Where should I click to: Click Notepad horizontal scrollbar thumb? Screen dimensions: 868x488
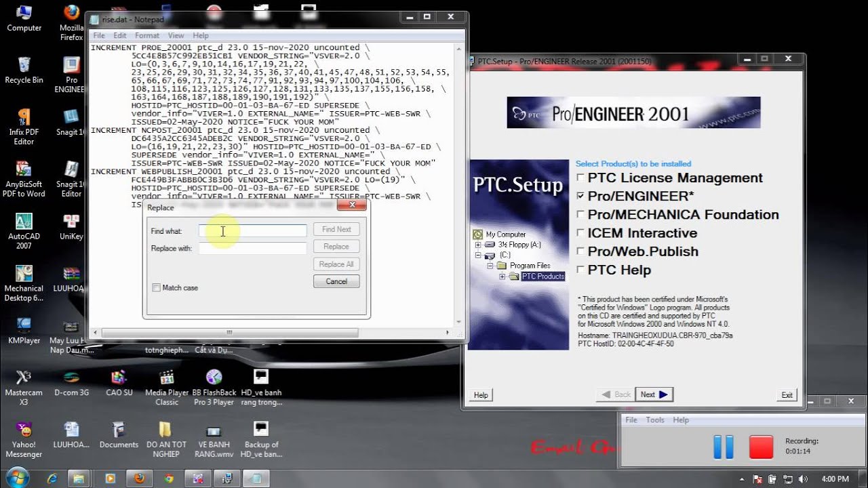pyautogui.click(x=229, y=332)
